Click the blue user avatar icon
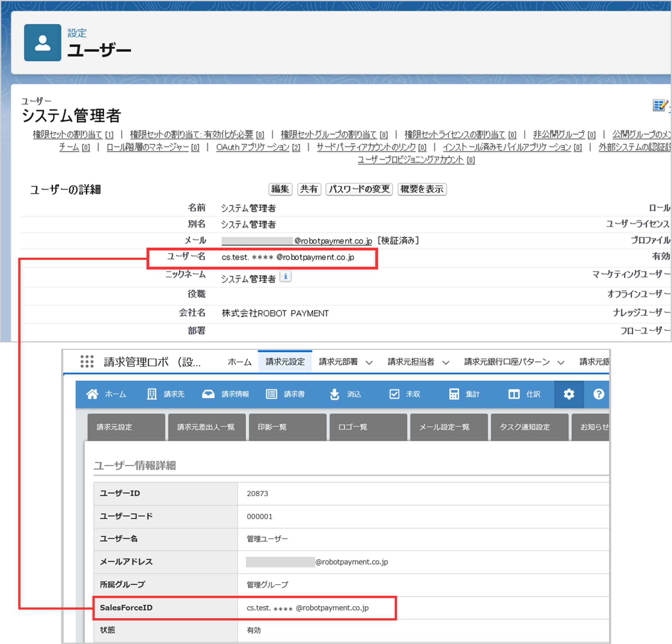Viewport: 672px width, 644px height. (42, 43)
